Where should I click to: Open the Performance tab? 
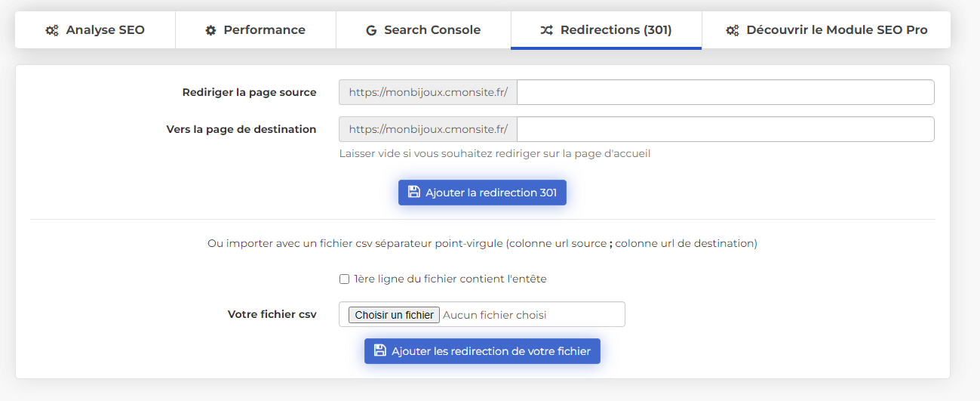tap(256, 30)
